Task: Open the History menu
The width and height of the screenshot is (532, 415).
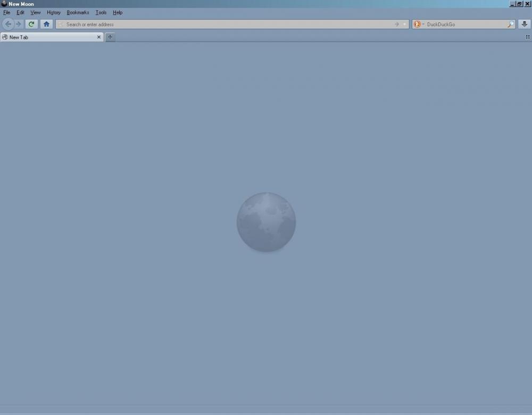Action: 54,13
